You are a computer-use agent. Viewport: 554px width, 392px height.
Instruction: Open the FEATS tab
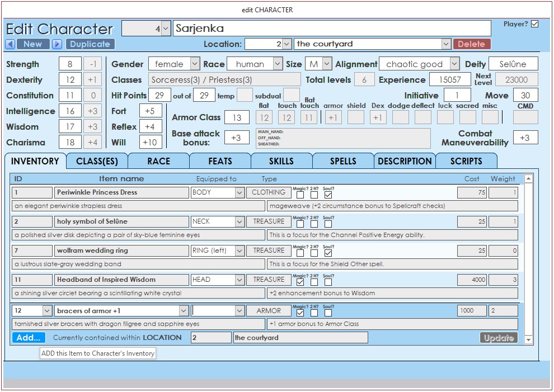[220, 161]
